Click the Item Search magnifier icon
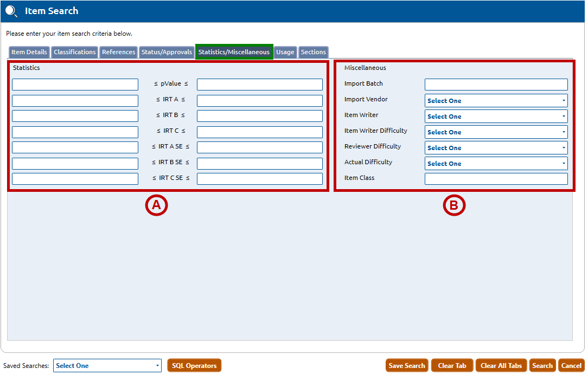The width and height of the screenshot is (588, 375). tap(11, 11)
